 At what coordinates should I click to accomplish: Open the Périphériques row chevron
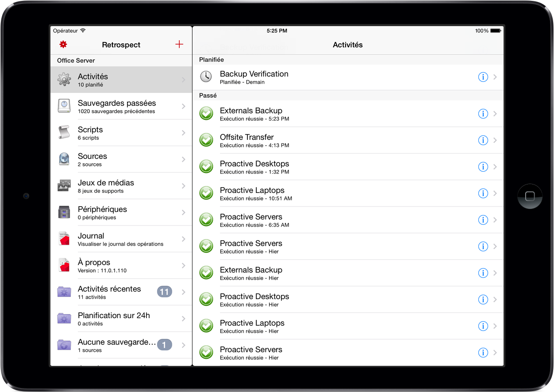(x=184, y=212)
